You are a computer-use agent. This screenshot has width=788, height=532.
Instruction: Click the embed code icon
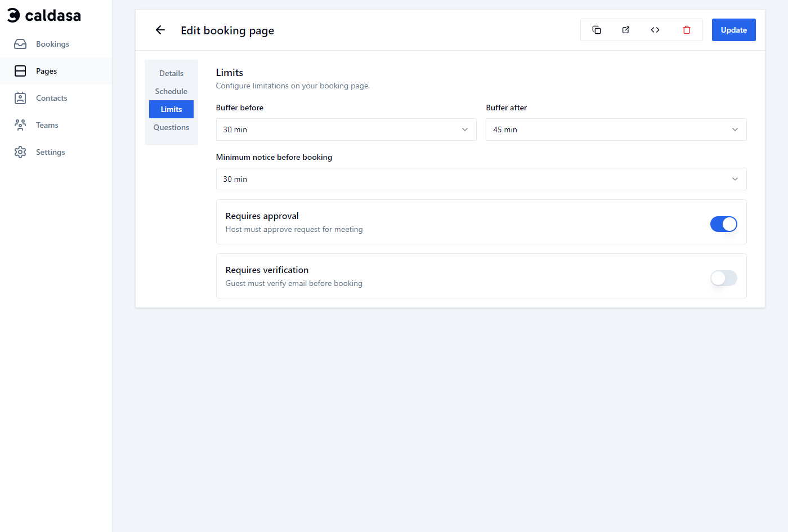click(x=655, y=30)
